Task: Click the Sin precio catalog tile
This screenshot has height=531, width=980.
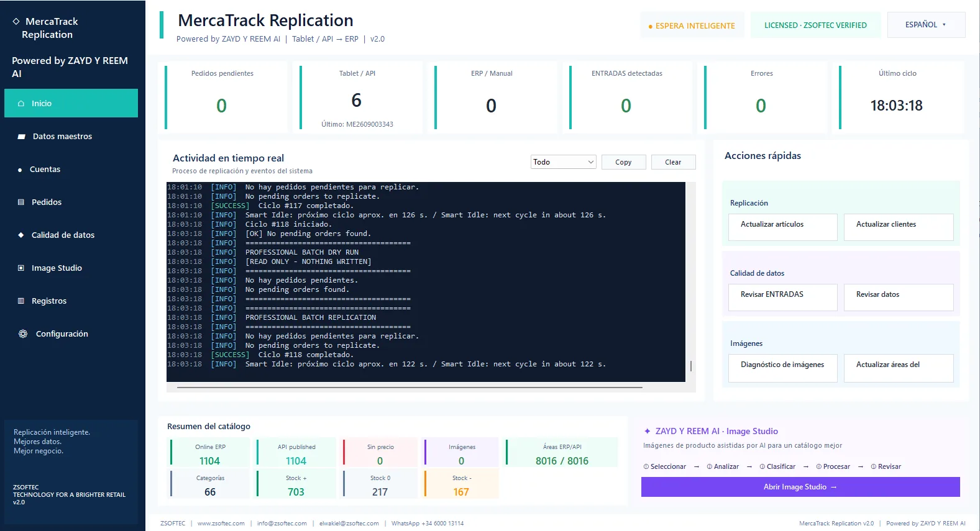Action: pos(380,453)
